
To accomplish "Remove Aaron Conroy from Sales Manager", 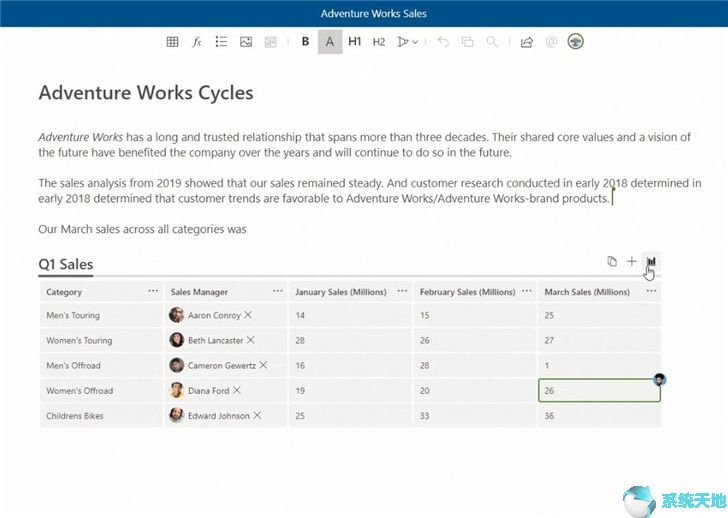I will [x=248, y=315].
